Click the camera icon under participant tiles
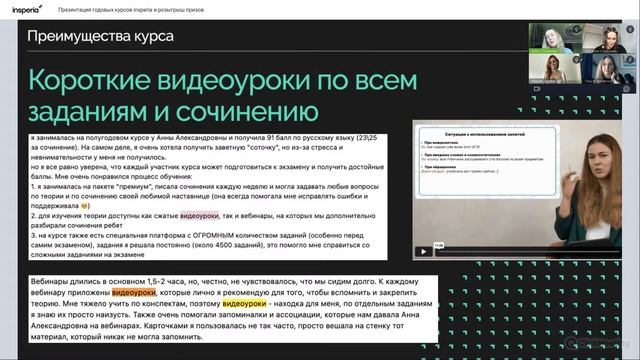The height and width of the screenshot is (360, 640). (x=537, y=89)
